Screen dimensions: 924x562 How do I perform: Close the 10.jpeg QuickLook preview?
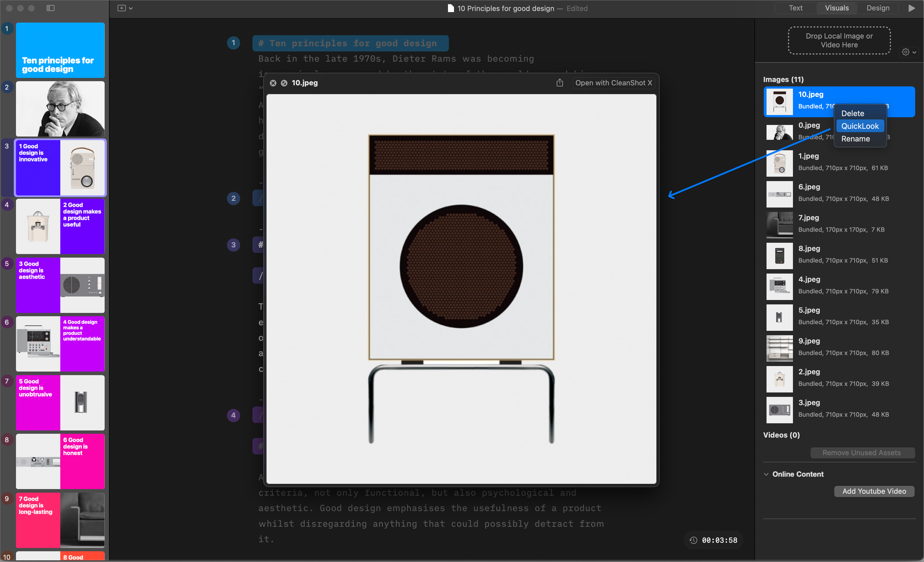tap(273, 83)
